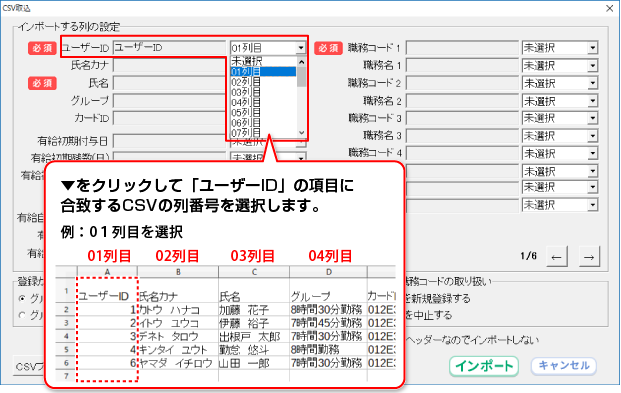This screenshot has width=621, height=393.
Task: Click the 職務名2 text field
Action: [x=462, y=101]
